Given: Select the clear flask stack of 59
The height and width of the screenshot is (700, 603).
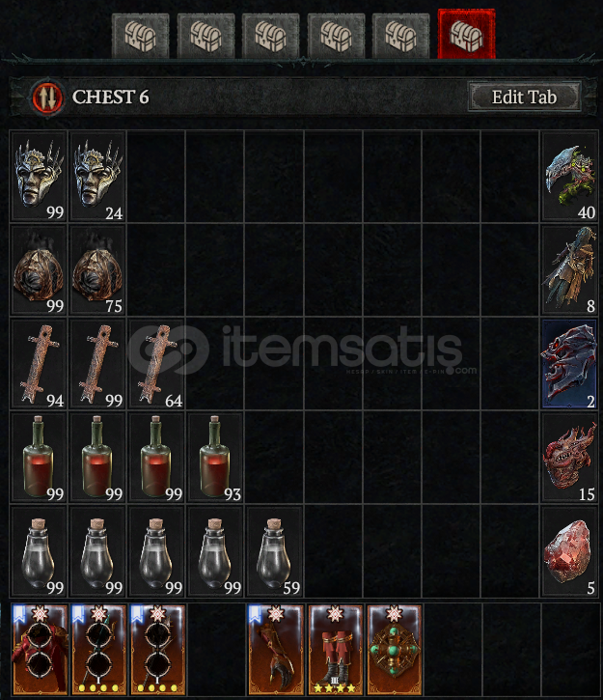Looking at the screenshot, I should [x=274, y=552].
